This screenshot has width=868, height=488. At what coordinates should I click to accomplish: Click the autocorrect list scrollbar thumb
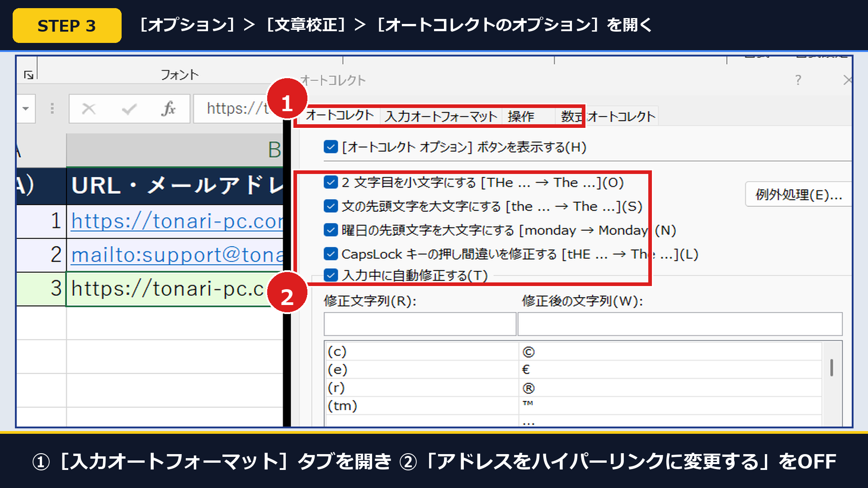tap(832, 368)
